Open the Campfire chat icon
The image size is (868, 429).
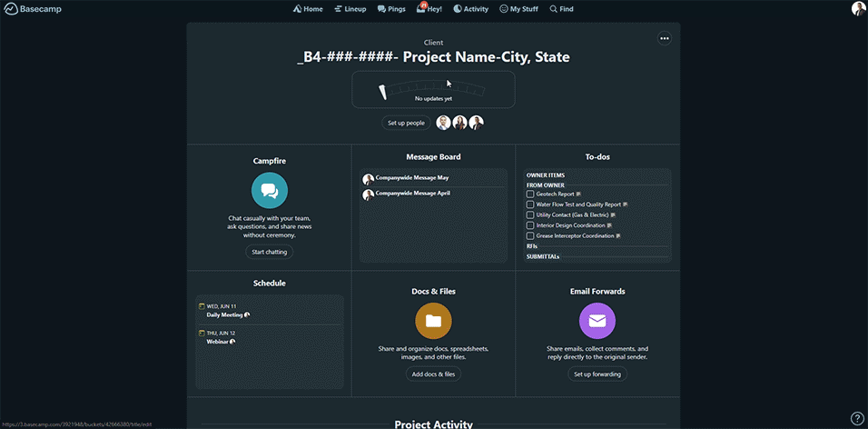pyautogui.click(x=270, y=191)
